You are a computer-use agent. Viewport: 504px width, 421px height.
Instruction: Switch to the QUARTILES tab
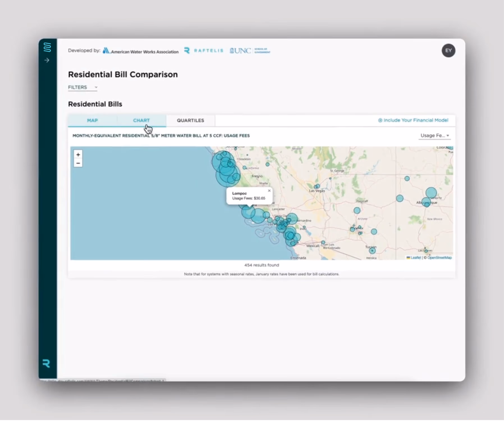click(x=190, y=121)
